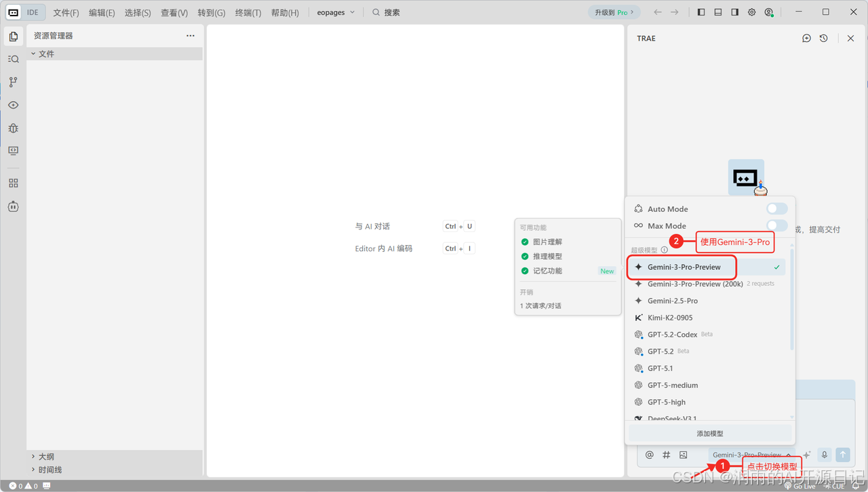Open chat history in TRAE panel
The image size is (868, 492).
point(823,39)
